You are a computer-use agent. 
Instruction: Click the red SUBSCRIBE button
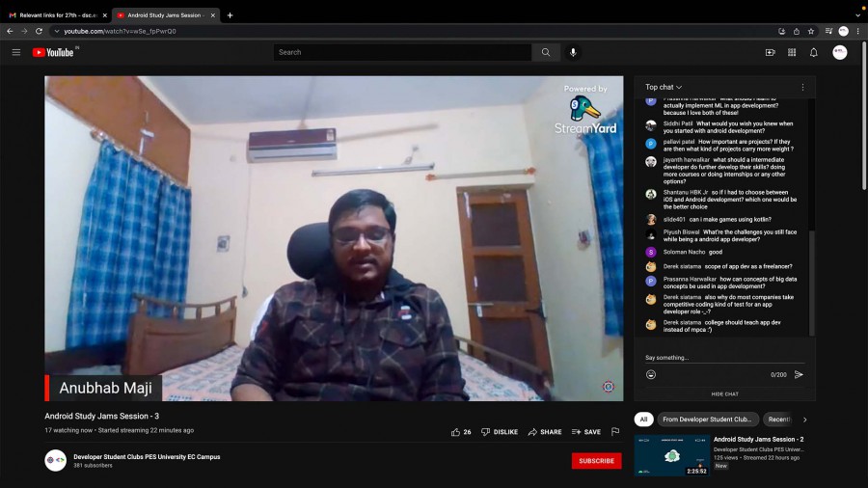click(x=596, y=461)
